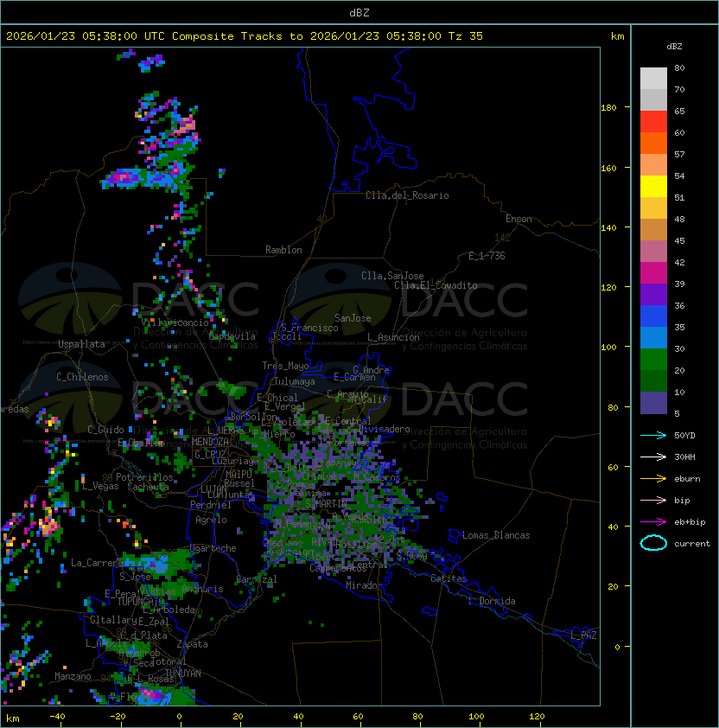Click the '160' km axis tick label
Image resolution: width=719 pixels, height=728 pixels.
608,168
